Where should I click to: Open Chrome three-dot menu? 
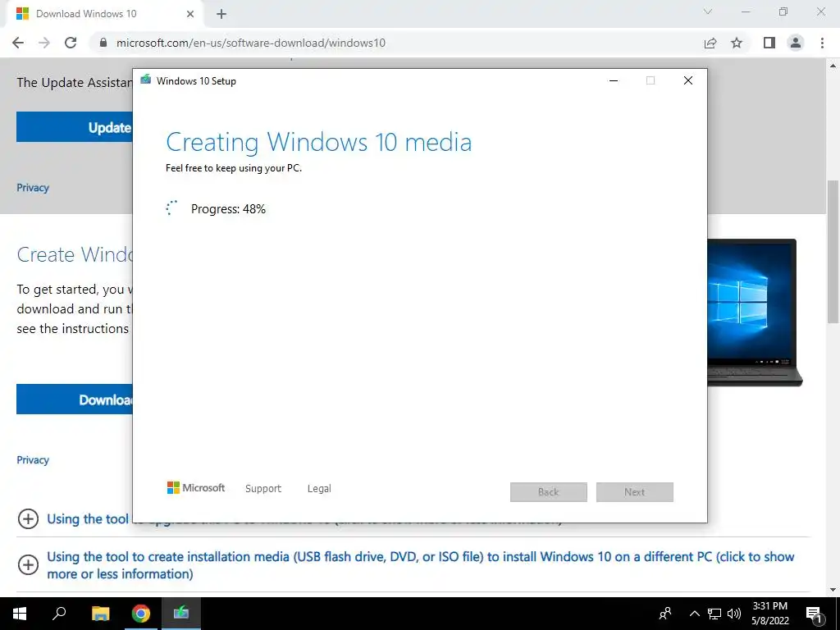(x=822, y=43)
